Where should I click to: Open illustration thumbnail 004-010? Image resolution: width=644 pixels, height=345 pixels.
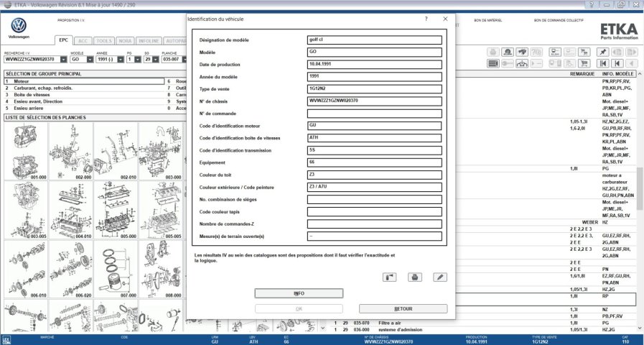coord(70,210)
